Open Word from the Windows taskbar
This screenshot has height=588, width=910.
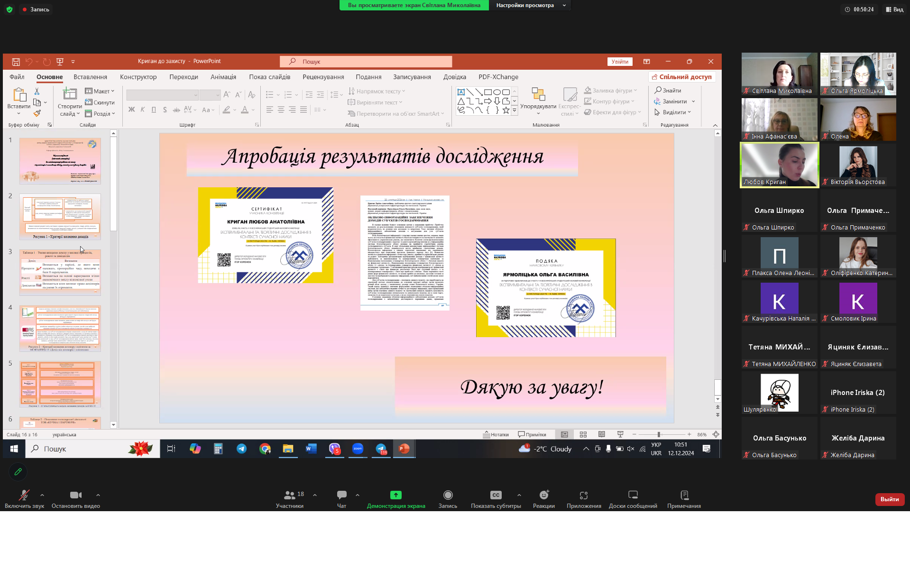(311, 449)
